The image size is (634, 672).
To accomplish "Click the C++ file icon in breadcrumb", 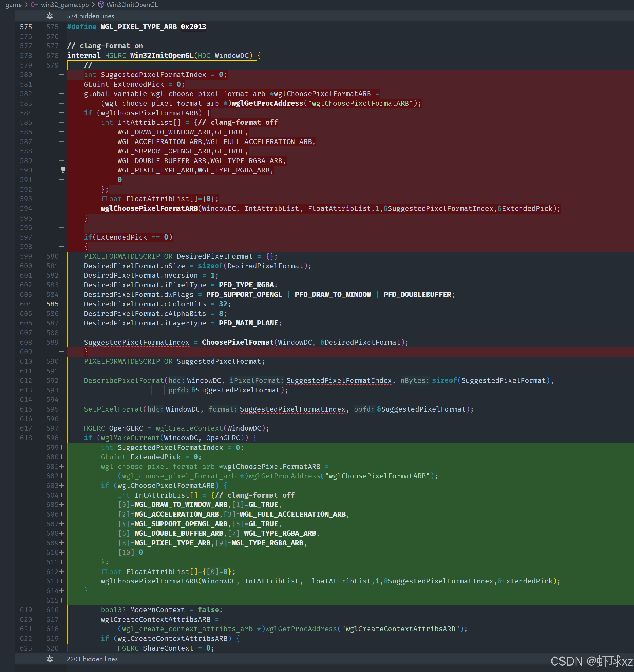I will (34, 5).
